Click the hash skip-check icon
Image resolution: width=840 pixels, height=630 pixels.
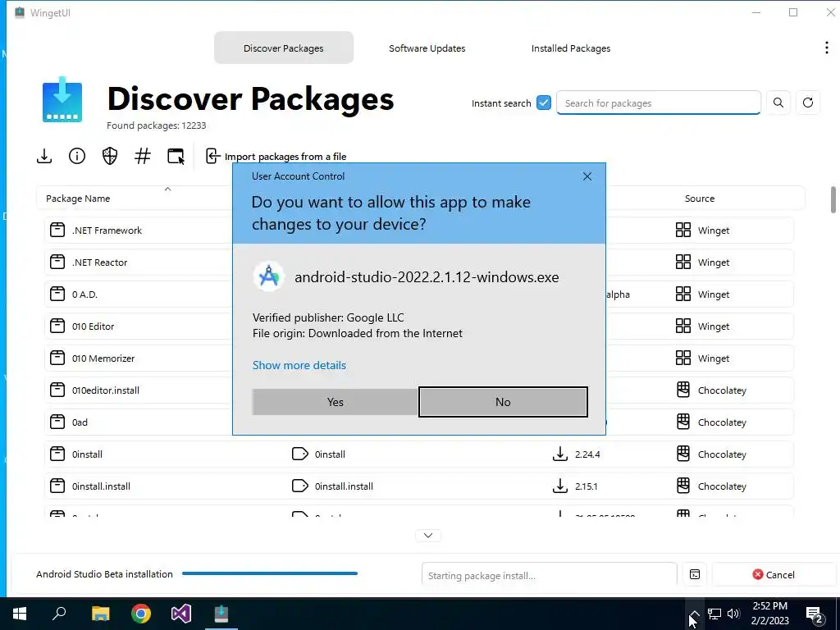(x=143, y=156)
